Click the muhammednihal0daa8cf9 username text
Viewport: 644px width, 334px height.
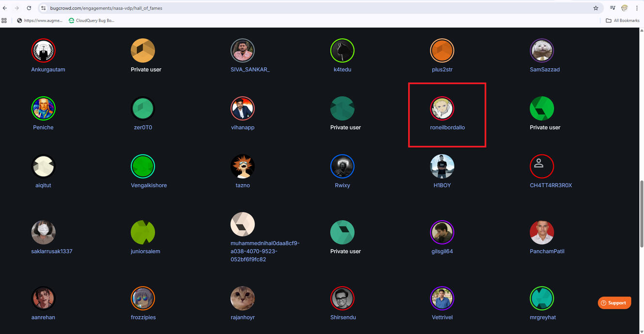point(265,252)
